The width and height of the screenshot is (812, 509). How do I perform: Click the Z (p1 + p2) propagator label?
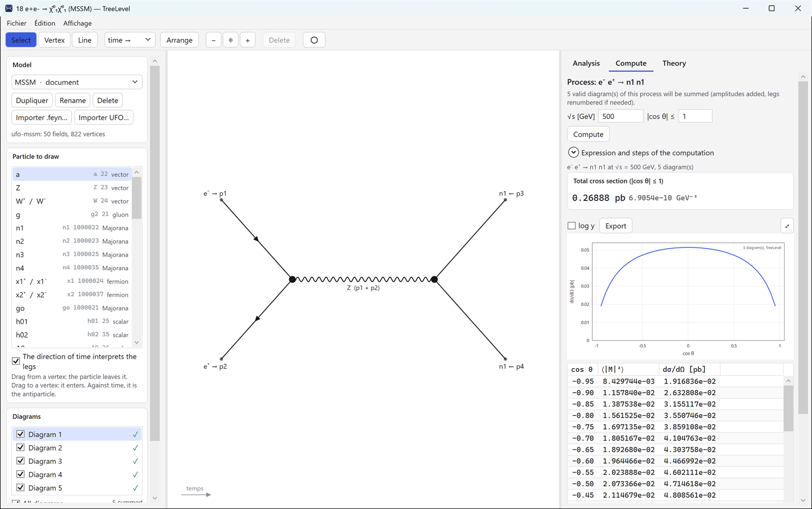point(363,288)
